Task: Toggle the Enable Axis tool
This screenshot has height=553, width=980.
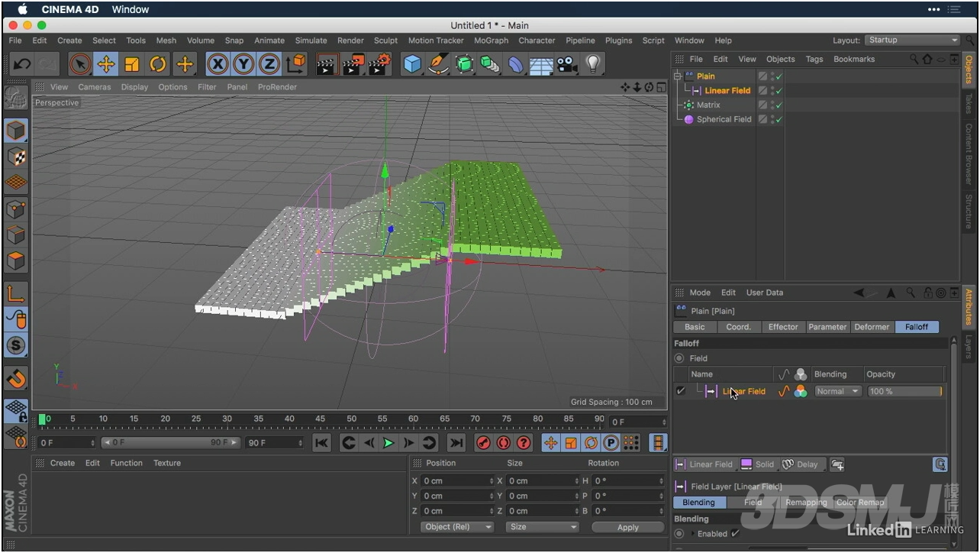Action: click(x=16, y=293)
